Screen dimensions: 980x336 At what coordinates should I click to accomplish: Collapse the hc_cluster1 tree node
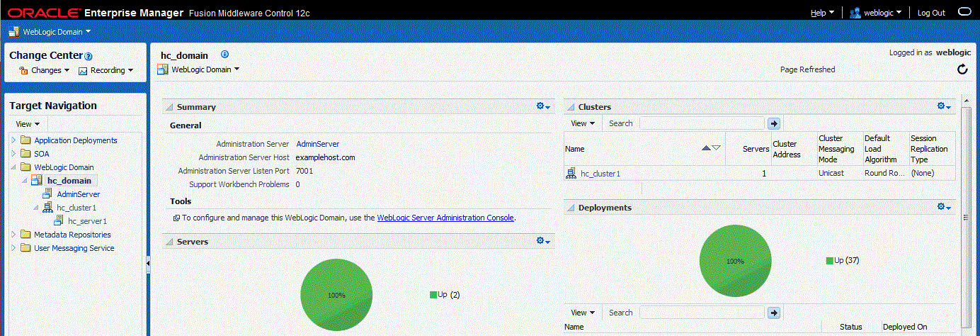(x=36, y=208)
